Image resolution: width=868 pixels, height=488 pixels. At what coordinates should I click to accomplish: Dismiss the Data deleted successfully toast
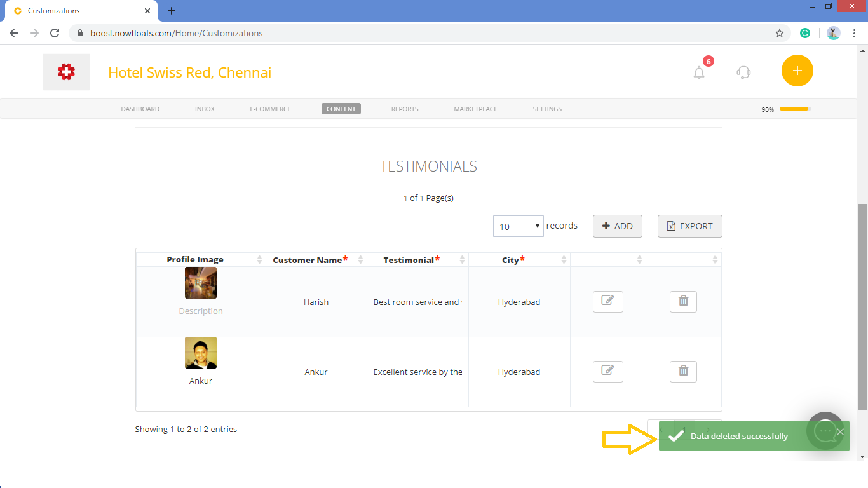pos(840,432)
